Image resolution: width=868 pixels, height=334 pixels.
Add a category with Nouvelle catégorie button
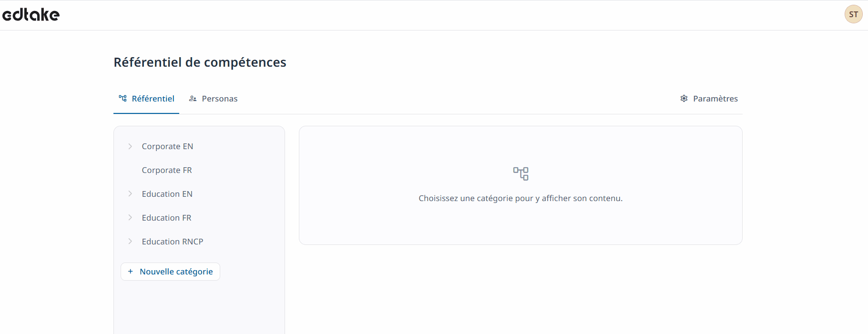(x=176, y=272)
